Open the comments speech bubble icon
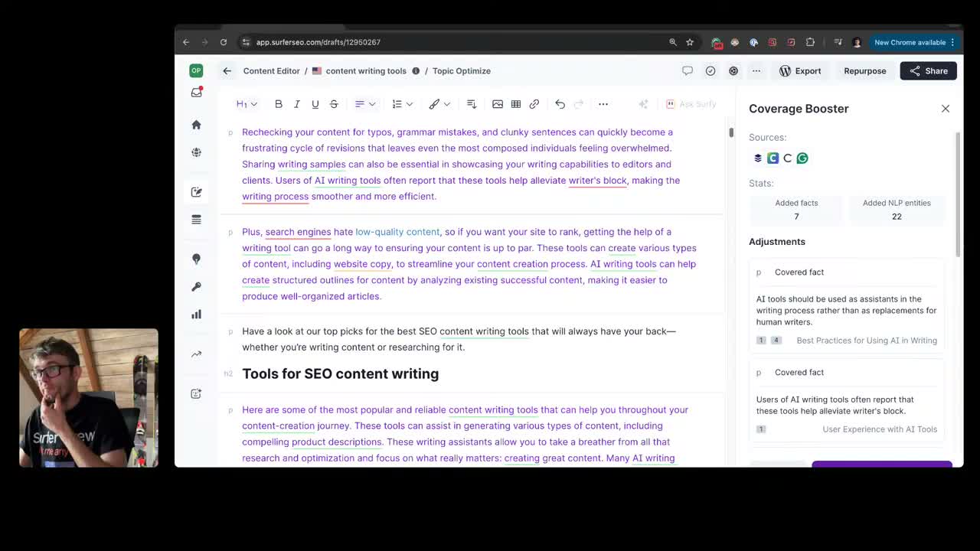 pyautogui.click(x=688, y=71)
